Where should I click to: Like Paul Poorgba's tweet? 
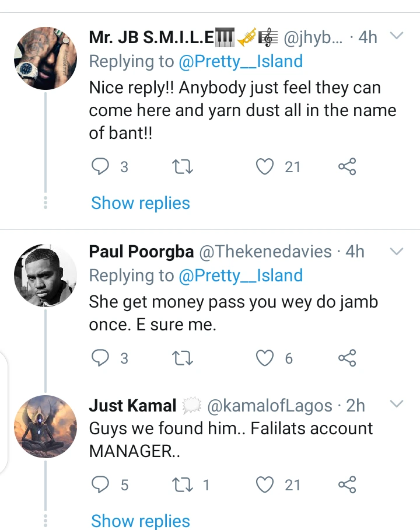265,358
